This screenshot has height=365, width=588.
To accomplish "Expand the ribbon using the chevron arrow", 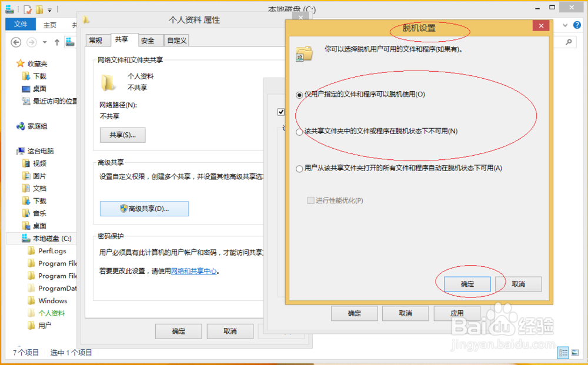I will [x=565, y=25].
